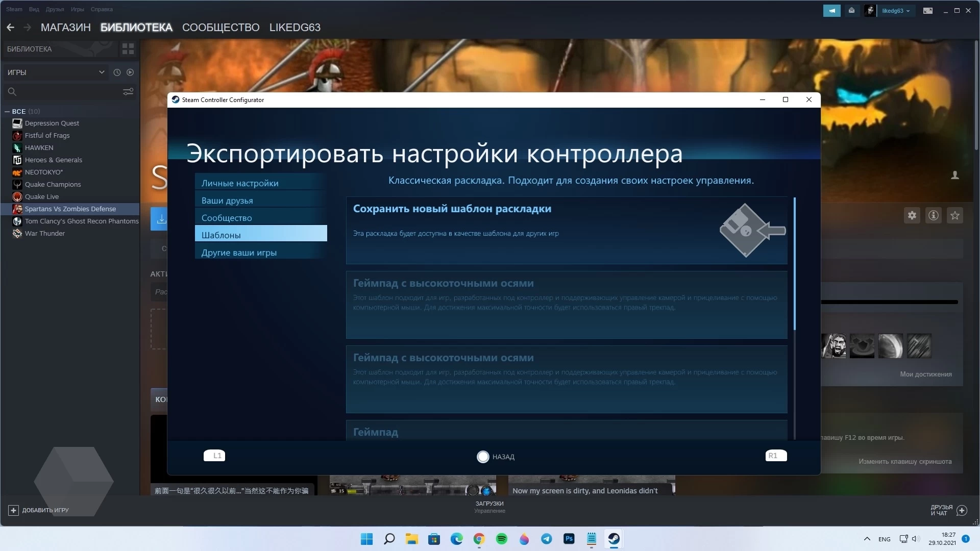Screen dimensions: 980x551
Task: Open the Вид menu
Action: point(34,9)
